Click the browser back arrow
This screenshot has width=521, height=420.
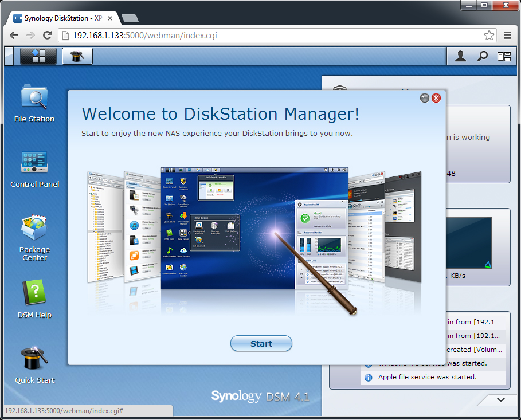pyautogui.click(x=14, y=36)
